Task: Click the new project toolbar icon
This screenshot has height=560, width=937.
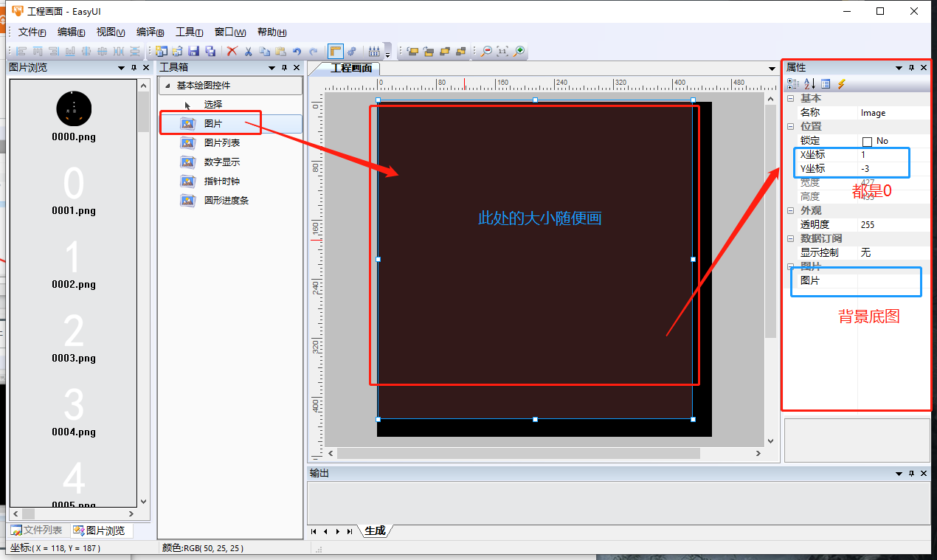Action: 161,52
